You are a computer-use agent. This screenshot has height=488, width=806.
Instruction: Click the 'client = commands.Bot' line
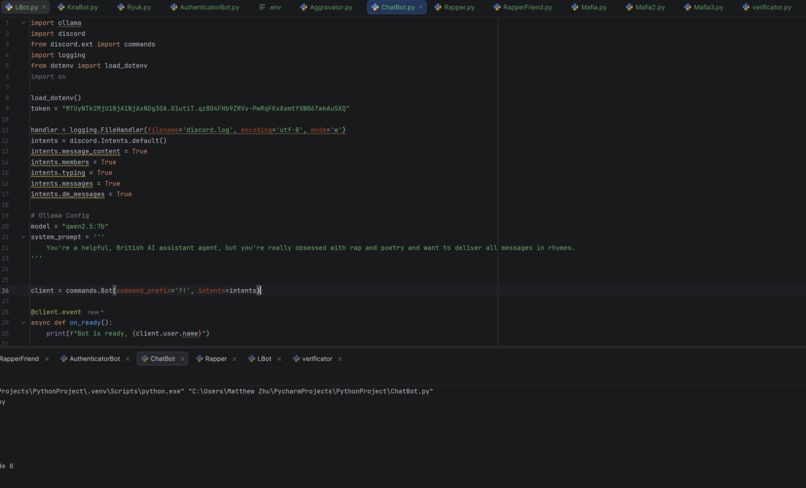tap(146, 291)
